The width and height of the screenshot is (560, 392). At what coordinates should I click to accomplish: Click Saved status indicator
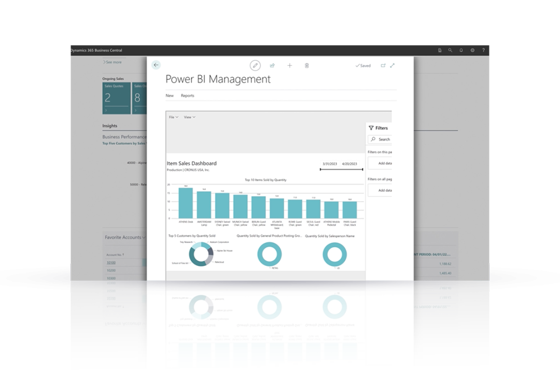point(363,66)
